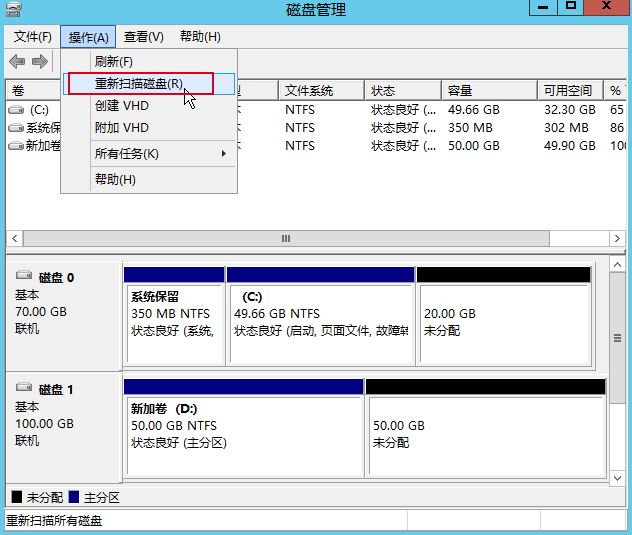This screenshot has height=535, width=632.
Task: Click the blue 主分区 legend swatch
Action: tap(74, 497)
